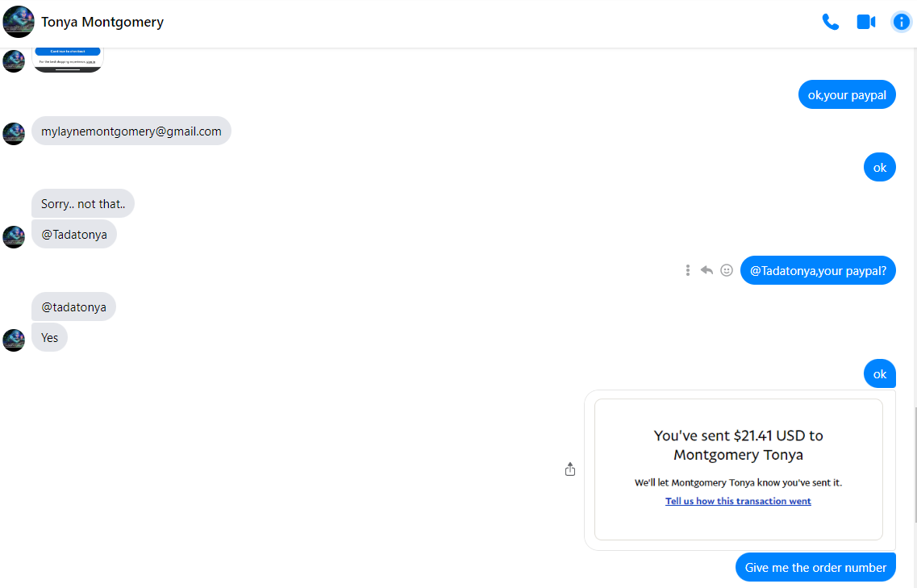
Task: Open the conversation information panel
Action: [901, 22]
